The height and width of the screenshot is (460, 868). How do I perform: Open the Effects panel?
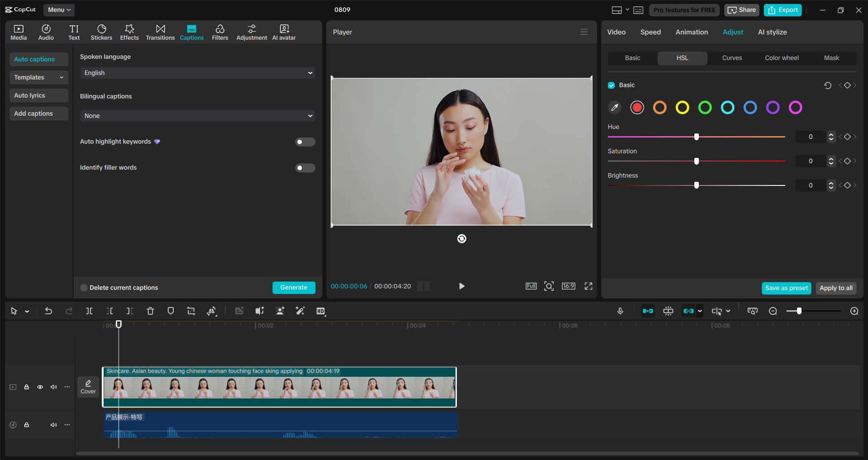[129, 32]
